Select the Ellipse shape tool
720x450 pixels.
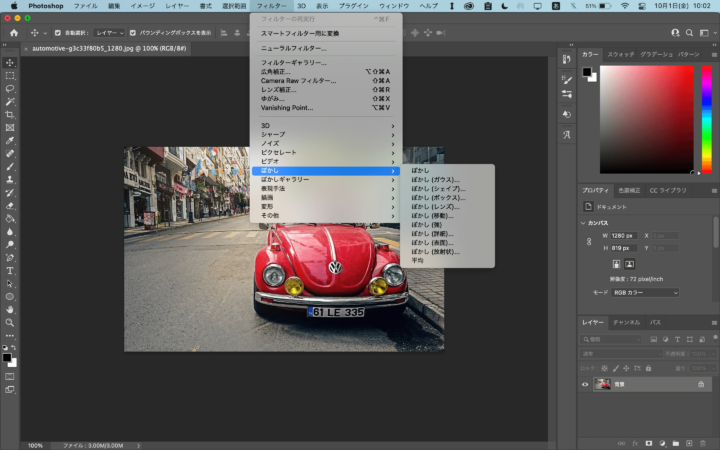(x=10, y=297)
